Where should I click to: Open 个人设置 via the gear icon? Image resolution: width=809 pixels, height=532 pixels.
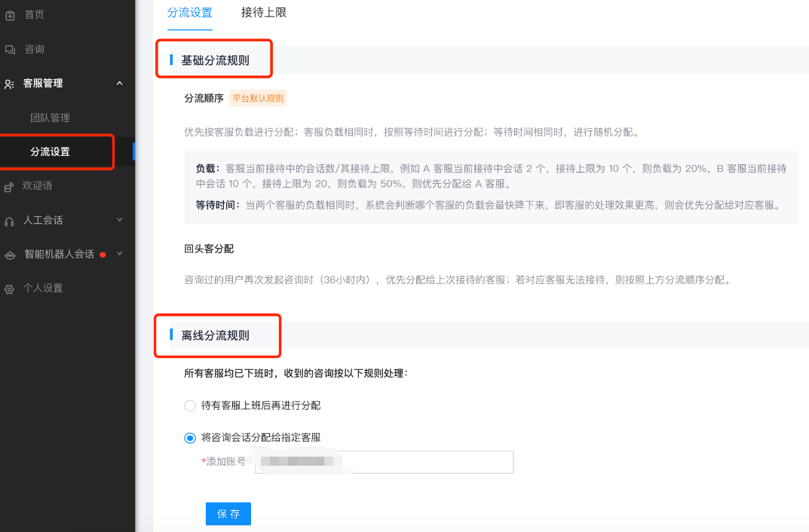(10, 287)
